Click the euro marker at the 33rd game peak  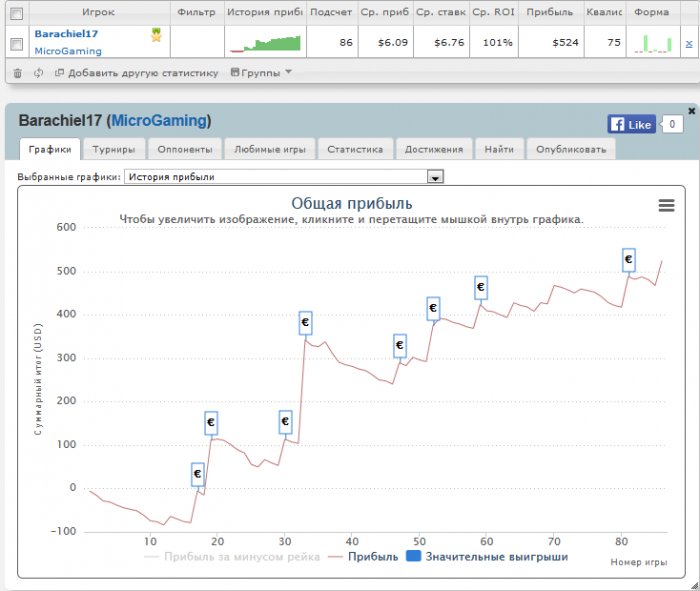(306, 323)
